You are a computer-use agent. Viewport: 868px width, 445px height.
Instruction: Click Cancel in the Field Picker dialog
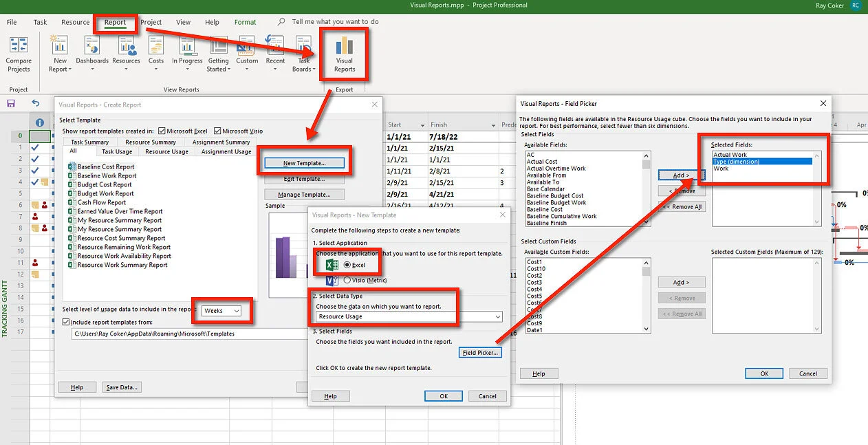click(808, 373)
